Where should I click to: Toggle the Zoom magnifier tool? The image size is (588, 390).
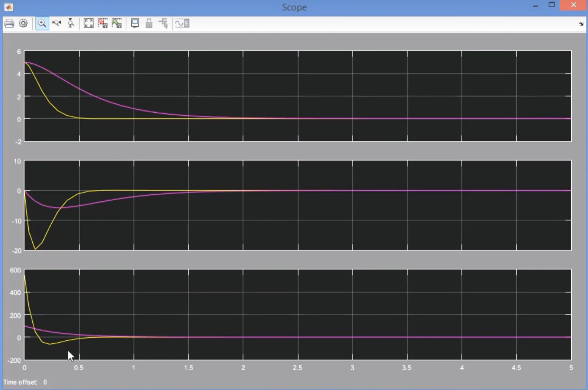point(42,24)
